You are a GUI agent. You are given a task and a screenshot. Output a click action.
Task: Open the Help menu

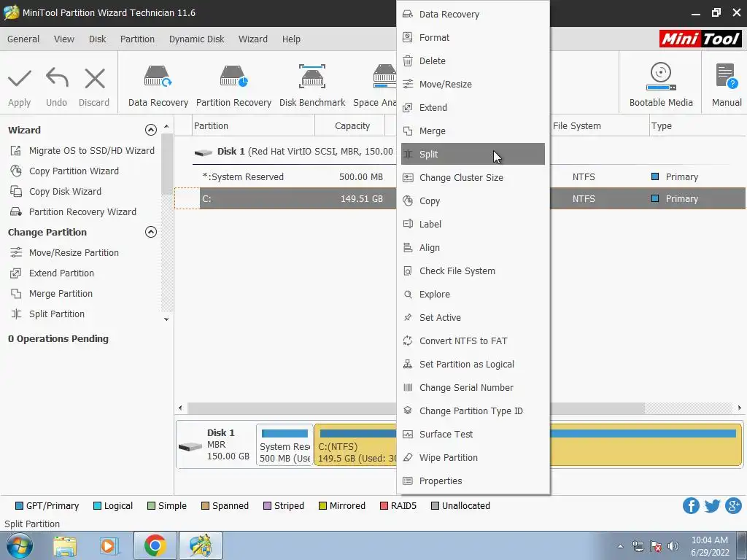[291, 39]
